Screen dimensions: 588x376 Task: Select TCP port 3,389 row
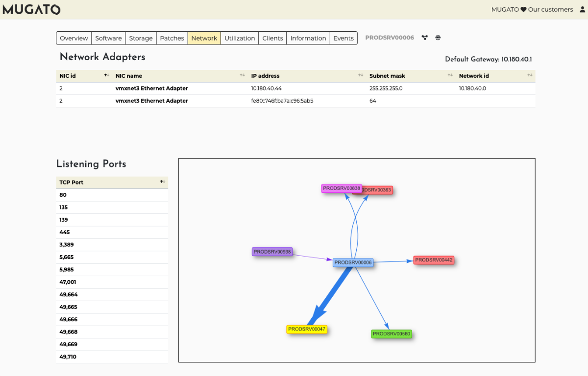tap(67, 245)
